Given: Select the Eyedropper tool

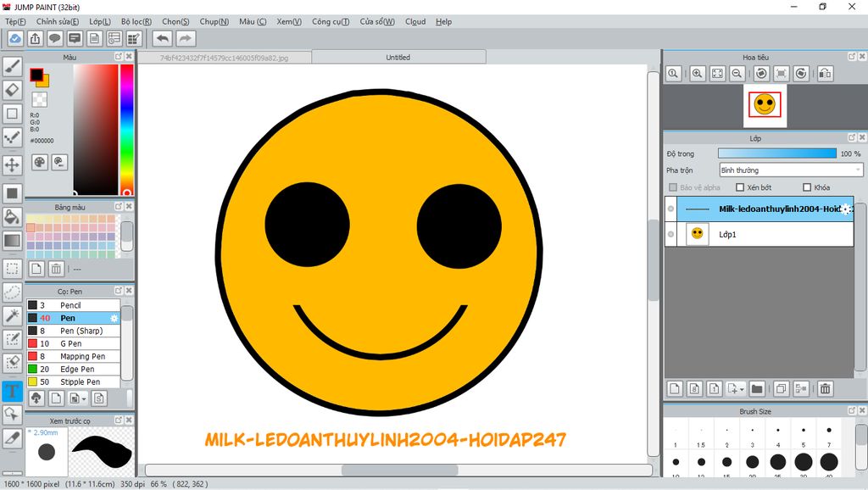Looking at the screenshot, I should pos(12,437).
